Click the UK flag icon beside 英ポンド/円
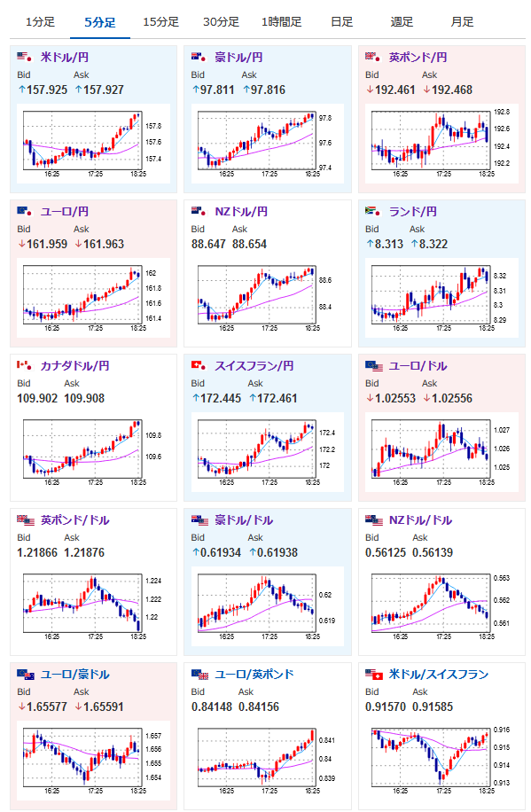Viewport: 531px width, 812px height. [x=372, y=57]
